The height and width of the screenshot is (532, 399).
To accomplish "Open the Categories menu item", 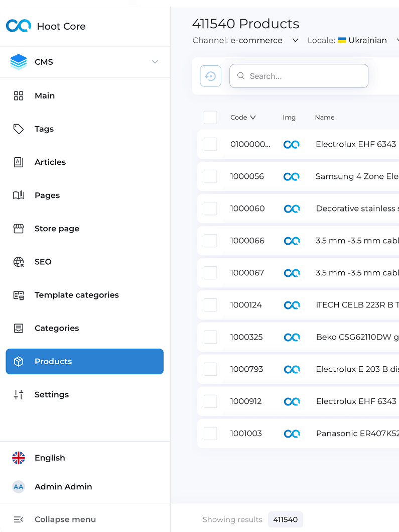I will [85, 328].
